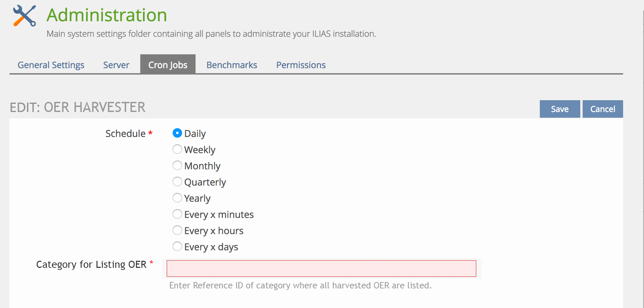Go to the Benchmarks tab

point(232,65)
